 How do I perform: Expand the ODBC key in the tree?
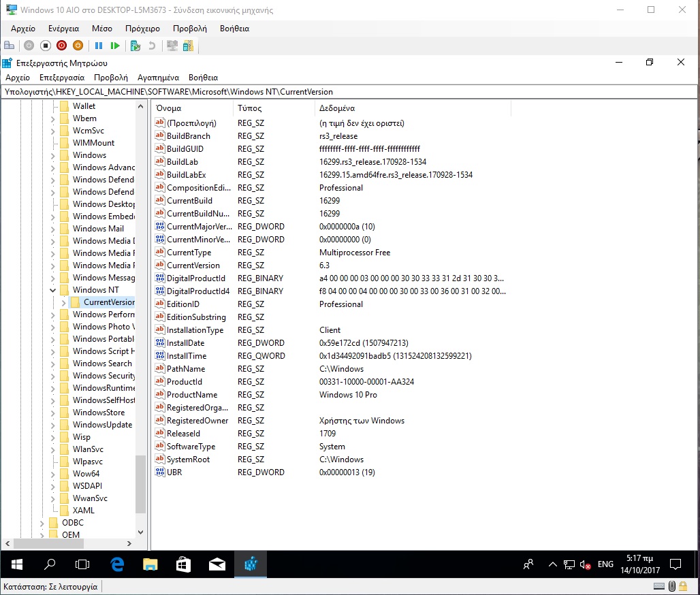tap(42, 523)
